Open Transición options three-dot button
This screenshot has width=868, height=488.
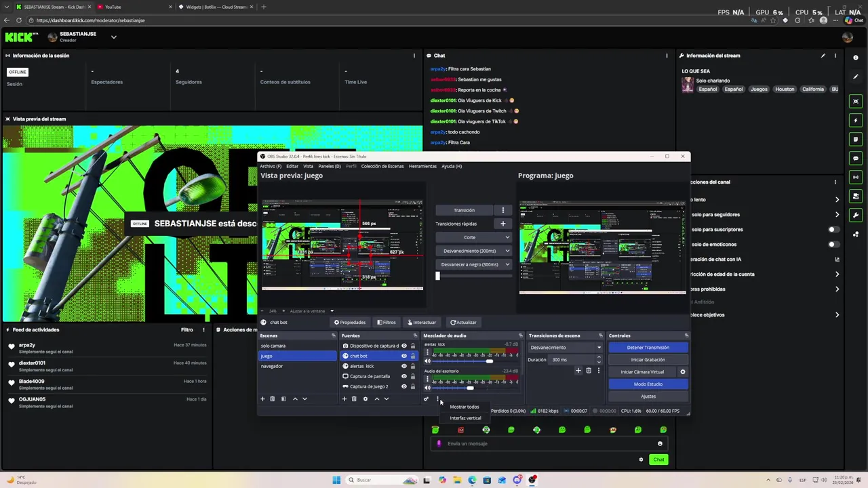point(502,210)
